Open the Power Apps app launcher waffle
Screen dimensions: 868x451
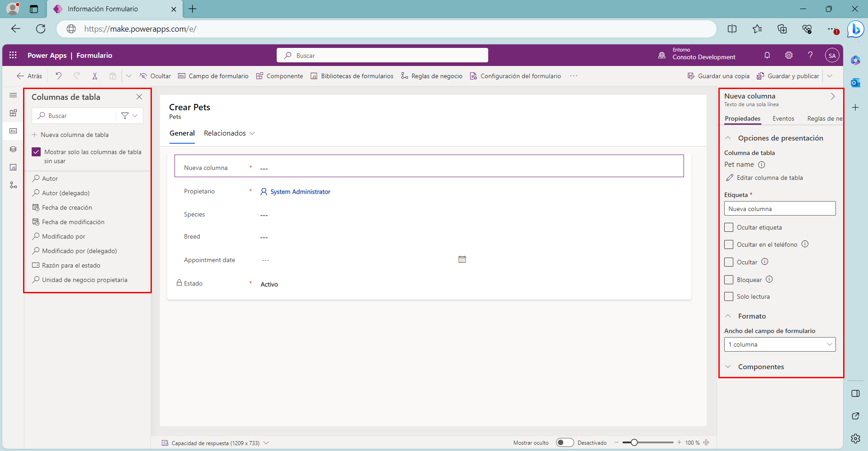point(13,55)
